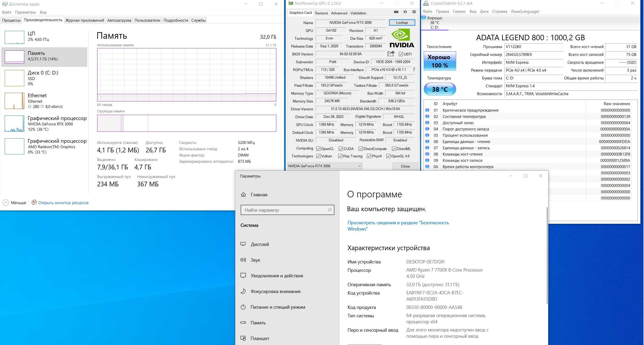644x345 pixels.
Task: Open CrystalDiskInfo Язык(Language) menu
Action: tap(525, 11)
